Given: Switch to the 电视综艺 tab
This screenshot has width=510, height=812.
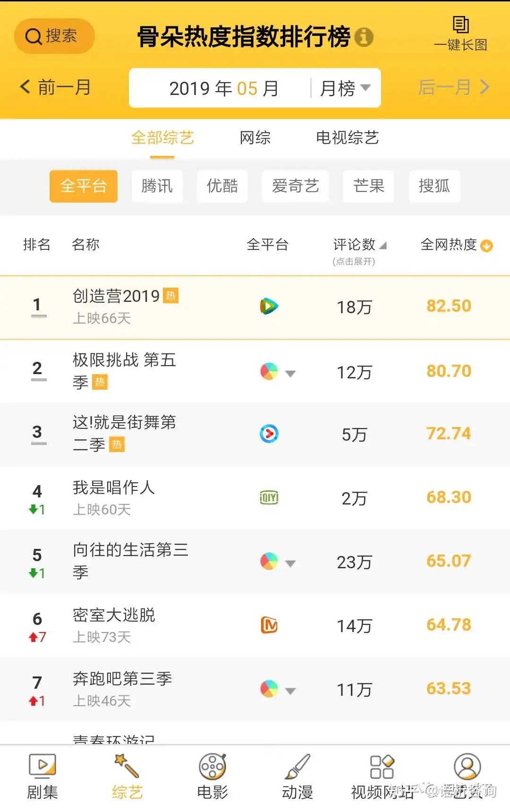Looking at the screenshot, I should click(348, 138).
